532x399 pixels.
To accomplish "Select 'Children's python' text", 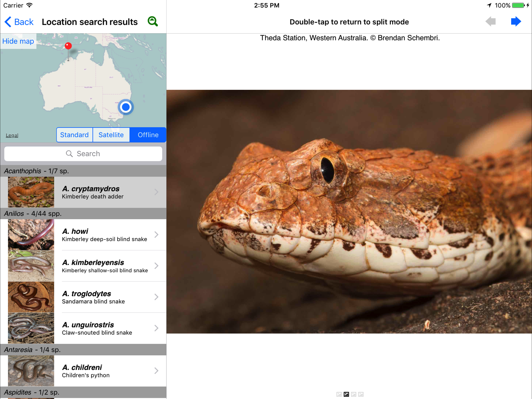I will point(86,375).
